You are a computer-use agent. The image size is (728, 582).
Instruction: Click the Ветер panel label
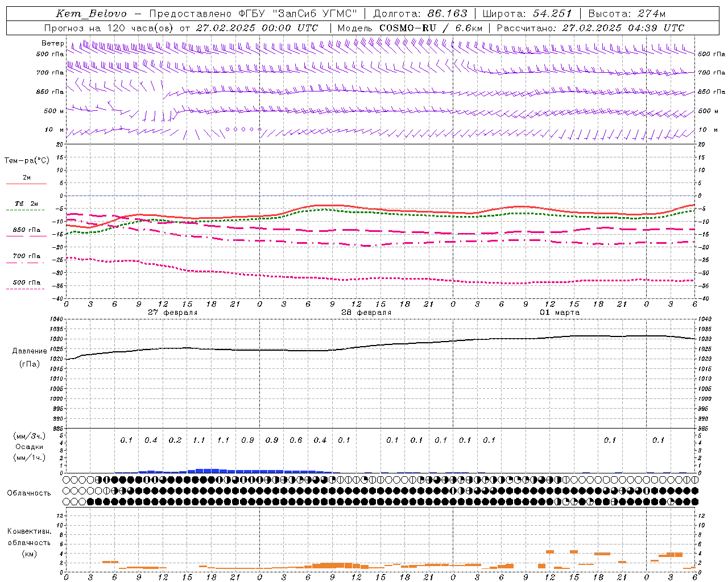pyautogui.click(x=53, y=43)
